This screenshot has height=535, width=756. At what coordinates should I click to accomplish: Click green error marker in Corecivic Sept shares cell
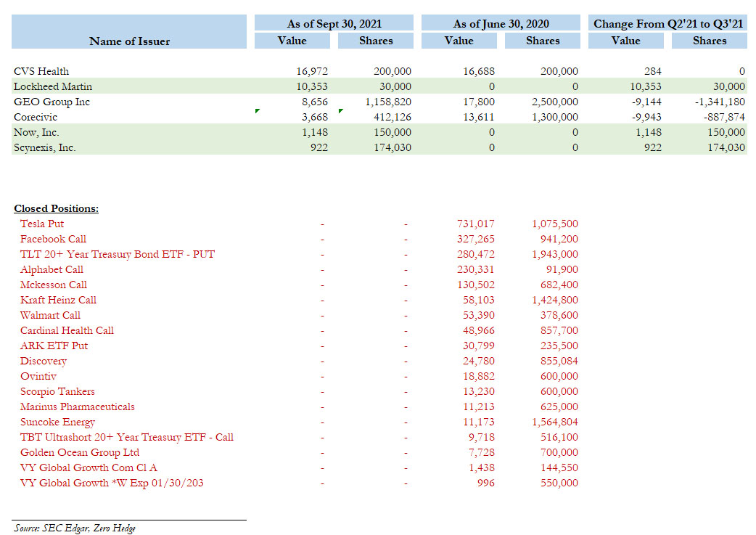pos(340,112)
